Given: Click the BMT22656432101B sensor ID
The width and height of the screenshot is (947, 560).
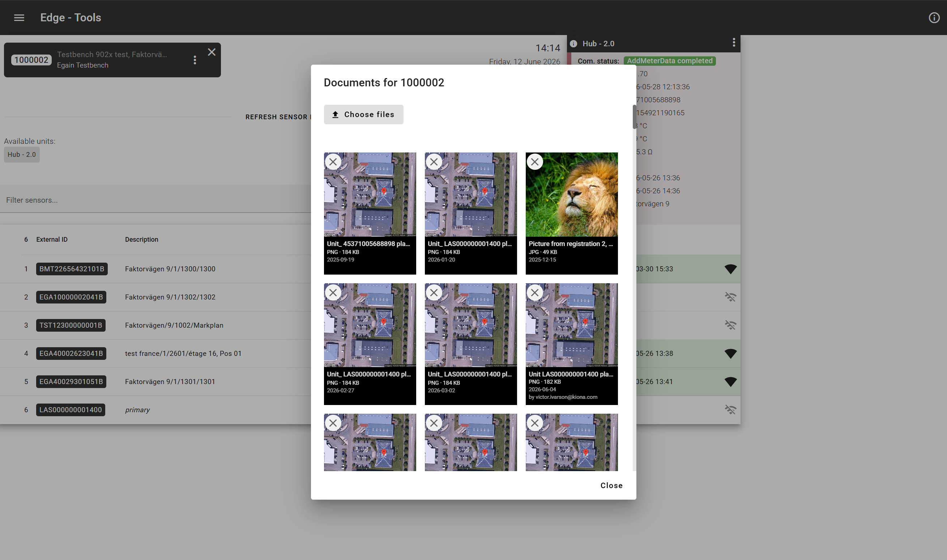Looking at the screenshot, I should [x=72, y=269].
